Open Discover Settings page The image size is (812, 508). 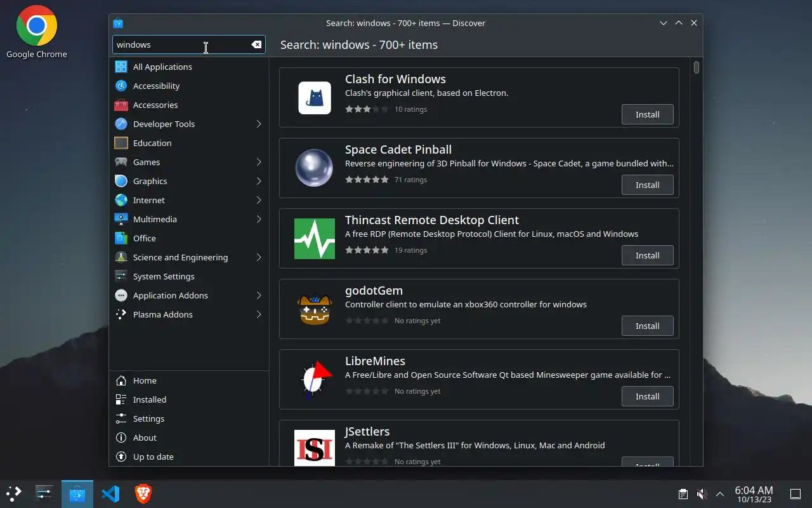pos(189,418)
